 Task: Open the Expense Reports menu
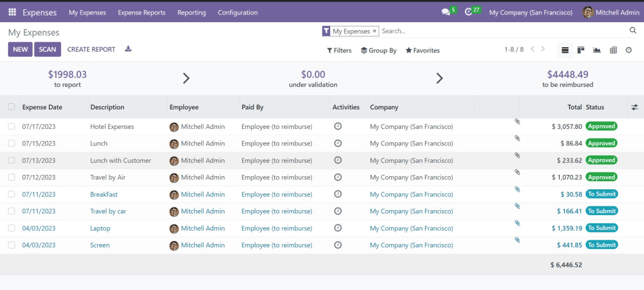(142, 13)
